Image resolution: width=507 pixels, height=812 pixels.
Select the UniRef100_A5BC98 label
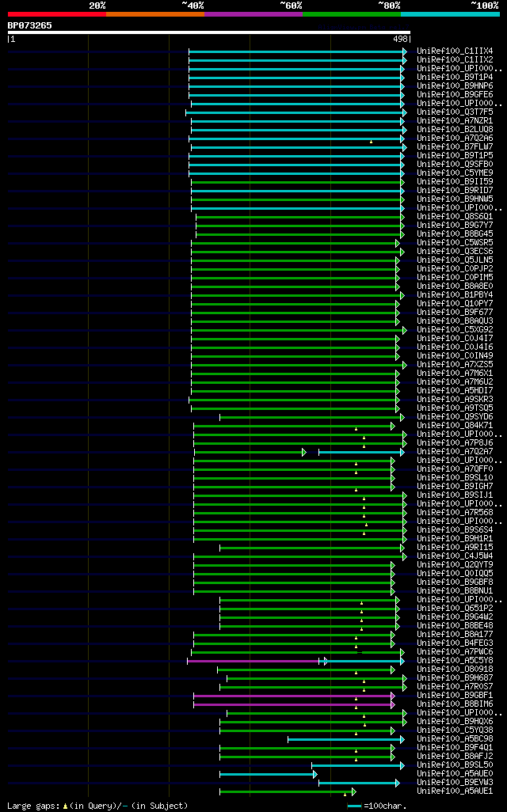tap(456, 739)
